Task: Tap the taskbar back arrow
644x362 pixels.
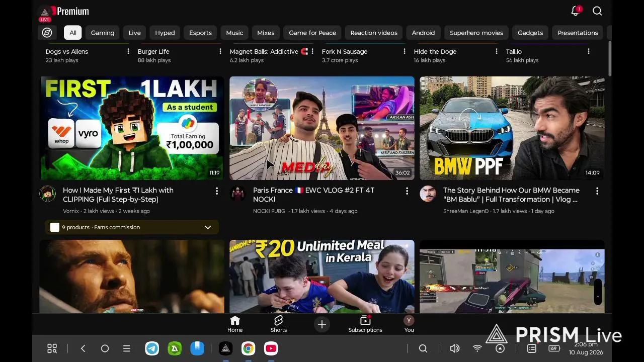Action: [83, 348]
